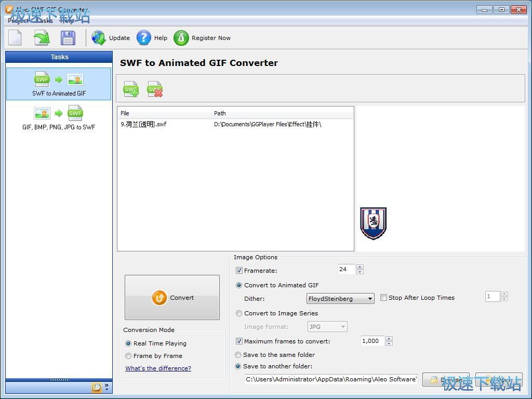Click the path "D:\Documents\GGPlayer Files\Effect\挂件\"
This screenshot has height=399, width=532.
pos(268,124)
